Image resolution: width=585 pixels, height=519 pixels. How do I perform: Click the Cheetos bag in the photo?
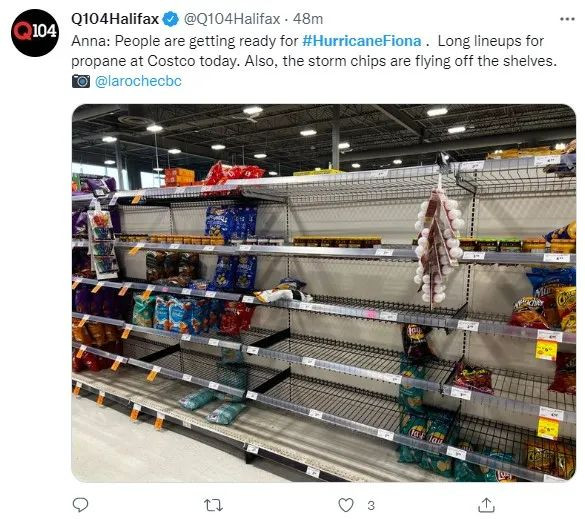point(566,308)
